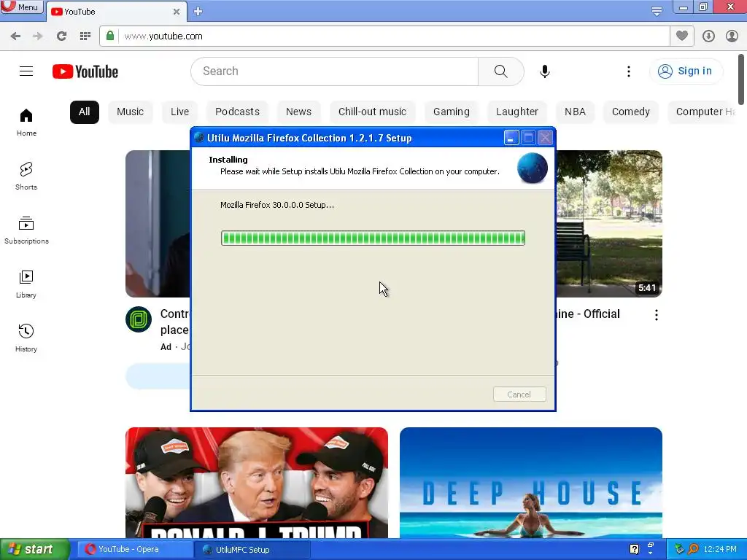Open the park bench video thumbnail
The width and height of the screenshot is (747, 560).
pyautogui.click(x=609, y=224)
